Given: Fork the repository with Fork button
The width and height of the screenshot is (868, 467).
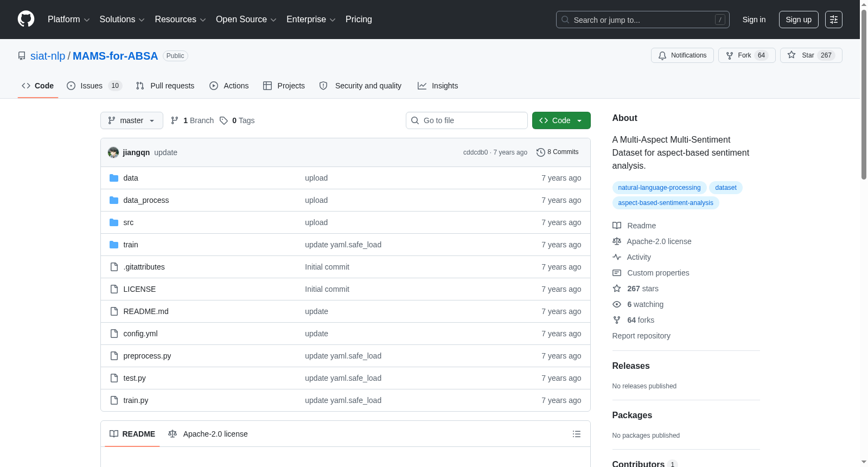Looking at the screenshot, I should click(x=747, y=55).
